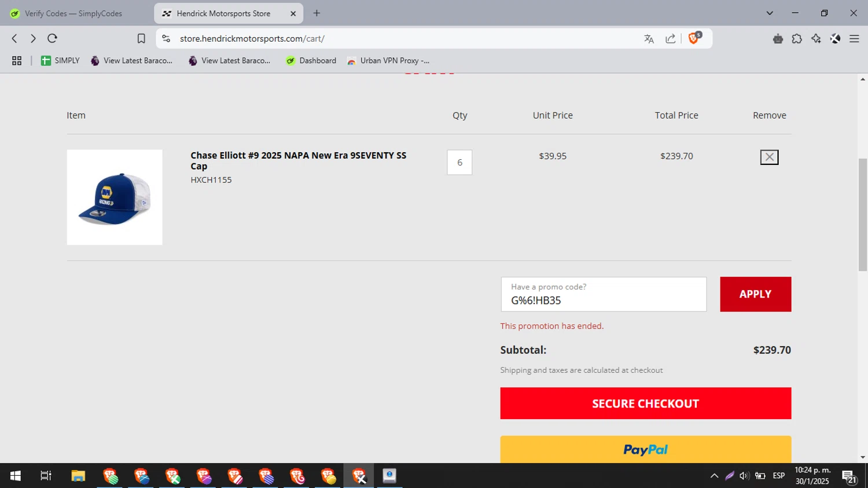Bookmark this page
This screenshot has height=488, width=868.
(141, 39)
